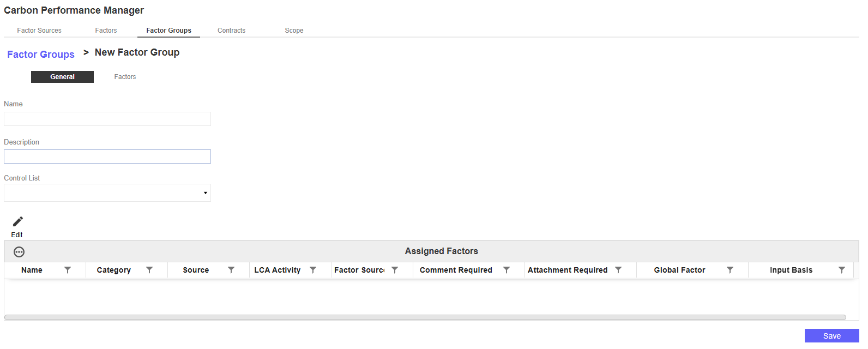The height and width of the screenshot is (349, 868).
Task: Open the Scope tab
Action: 294,31
